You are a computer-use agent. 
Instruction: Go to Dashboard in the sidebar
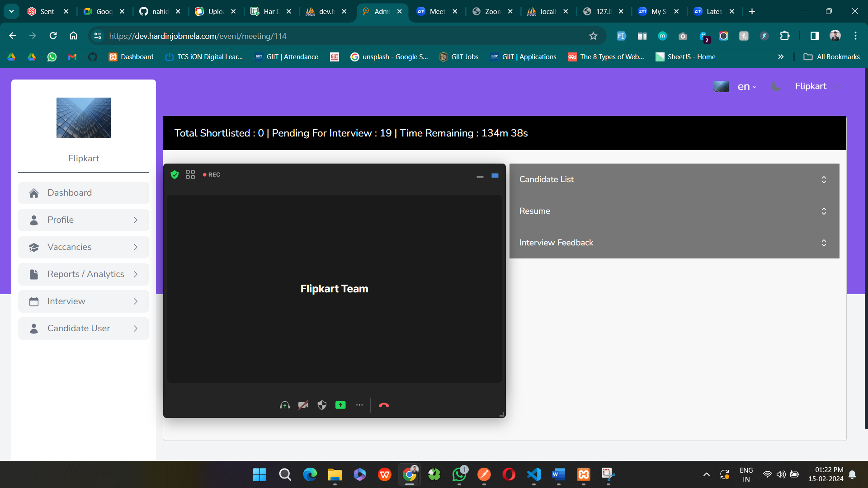[84, 193]
